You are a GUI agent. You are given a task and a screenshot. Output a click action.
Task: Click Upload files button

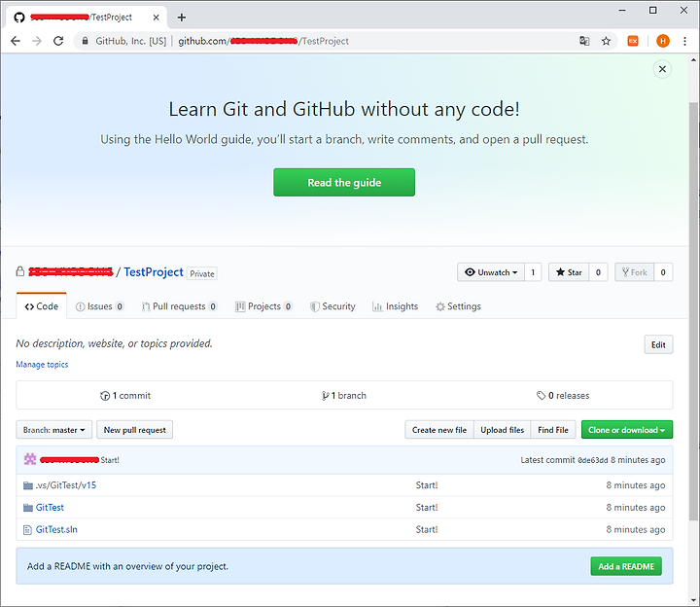click(x=503, y=430)
